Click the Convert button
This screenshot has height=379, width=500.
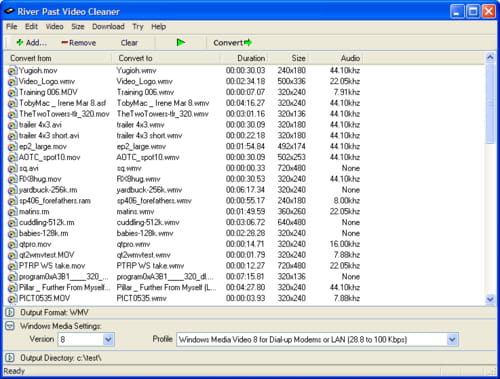233,43
